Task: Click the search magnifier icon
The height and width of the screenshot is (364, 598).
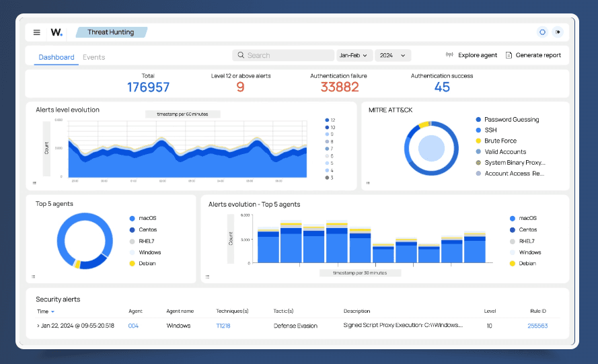Action: point(241,55)
